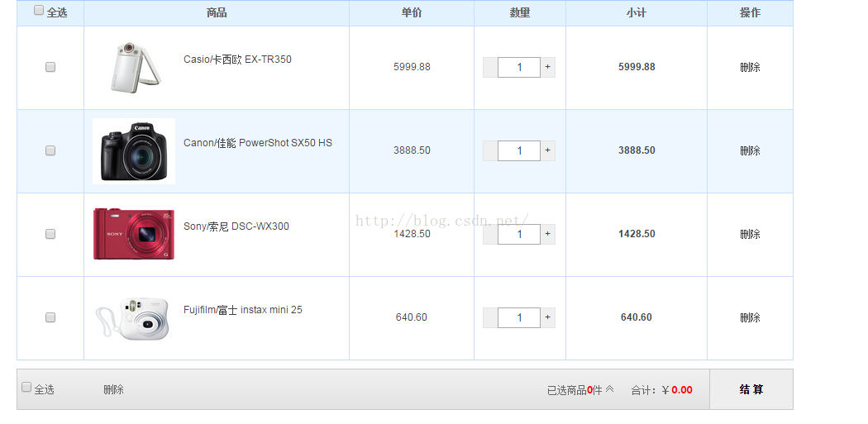Click the quantity field for Canon PowerShot SX50 HS
This screenshot has width=868, height=424.
[519, 150]
